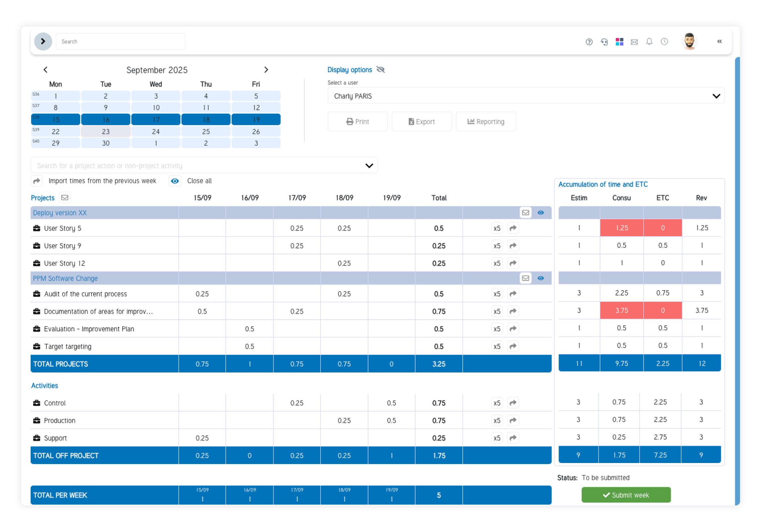Viewport: 761px width, 532px height.
Task: Submit the week with the green button
Action: [625, 495]
